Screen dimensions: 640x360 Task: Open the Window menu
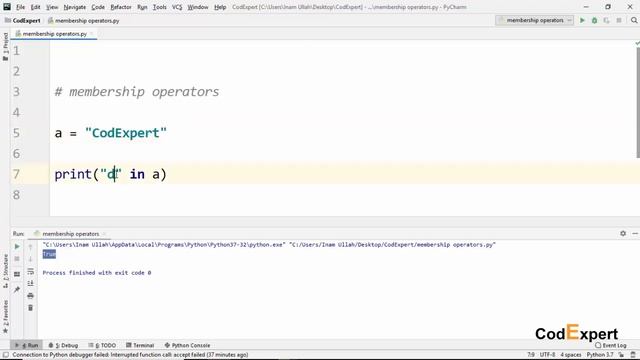(198, 7)
